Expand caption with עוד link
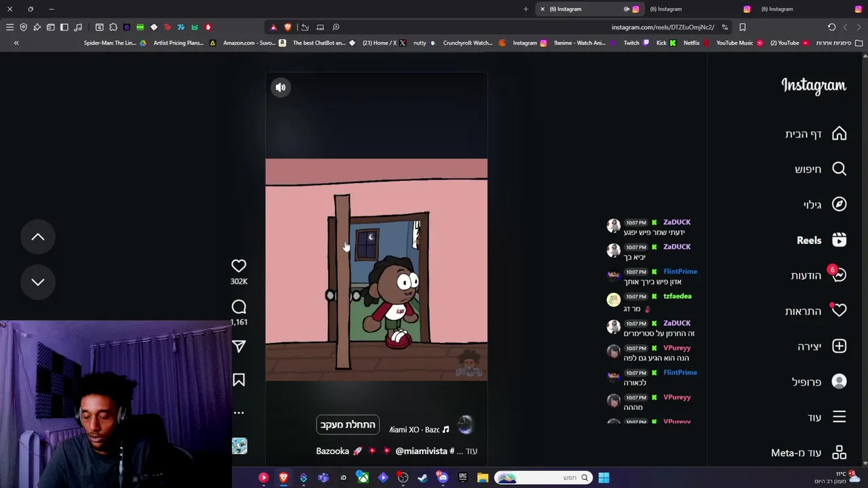The image size is (868, 488). [x=471, y=451]
